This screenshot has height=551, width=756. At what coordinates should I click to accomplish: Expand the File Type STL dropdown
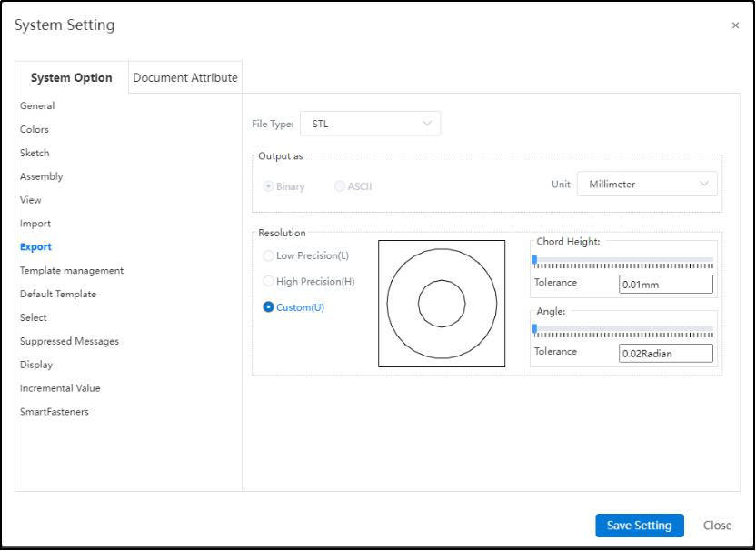click(371, 124)
